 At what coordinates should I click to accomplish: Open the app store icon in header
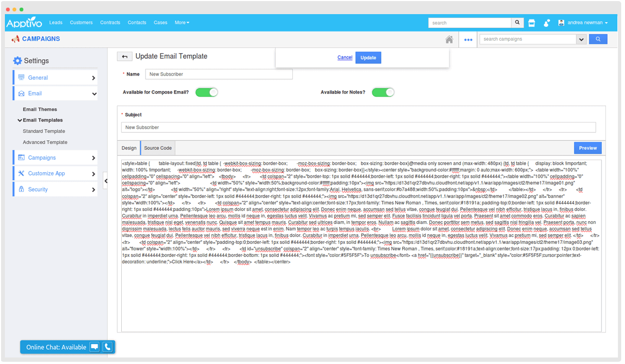(532, 23)
